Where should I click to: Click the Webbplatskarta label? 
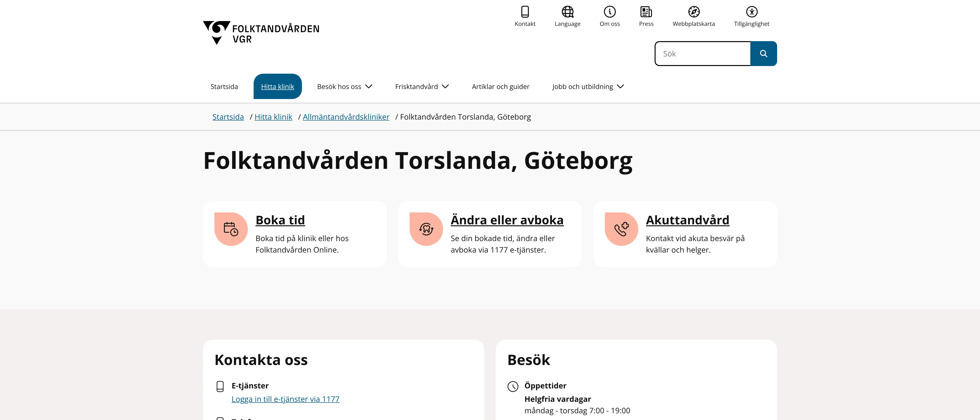(x=694, y=24)
